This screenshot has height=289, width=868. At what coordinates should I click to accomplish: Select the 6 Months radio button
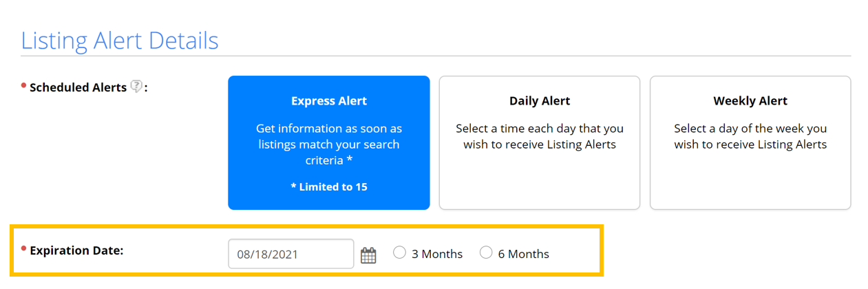coord(486,253)
